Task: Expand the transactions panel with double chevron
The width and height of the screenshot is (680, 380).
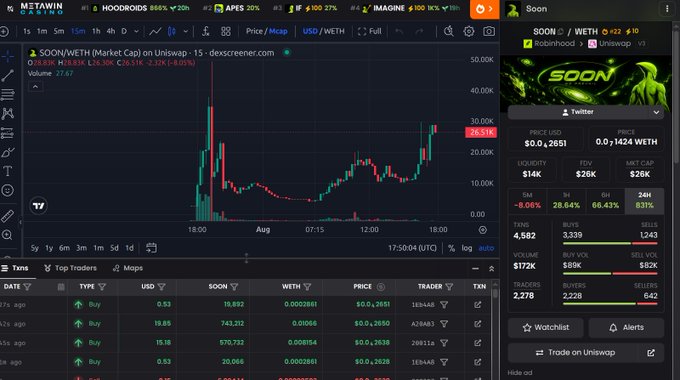Action: click(x=491, y=269)
